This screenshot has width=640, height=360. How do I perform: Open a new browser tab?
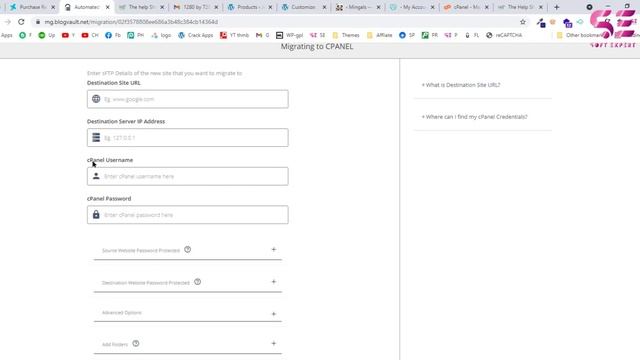tap(556, 7)
